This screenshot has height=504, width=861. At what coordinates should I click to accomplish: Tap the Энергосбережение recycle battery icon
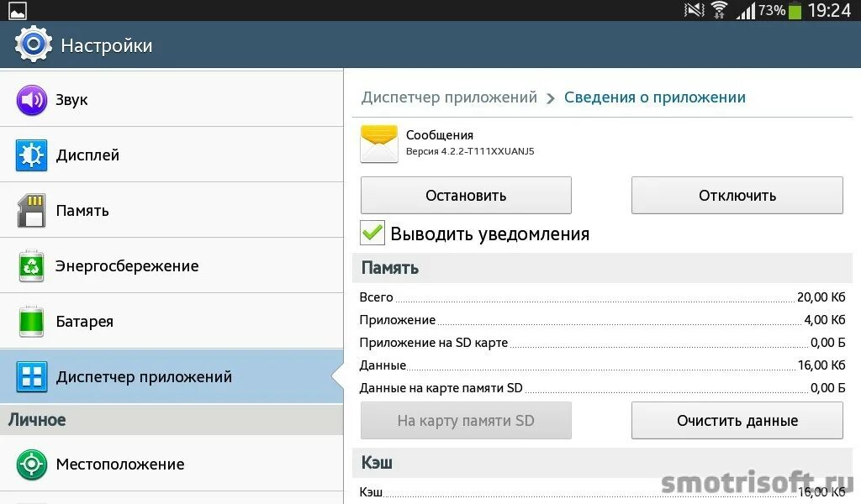pos(31,266)
